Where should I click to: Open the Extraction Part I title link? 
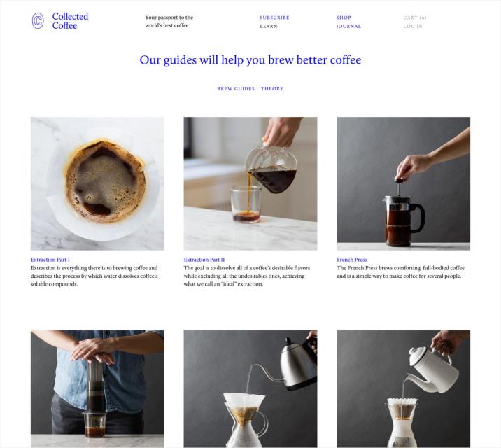click(x=50, y=260)
